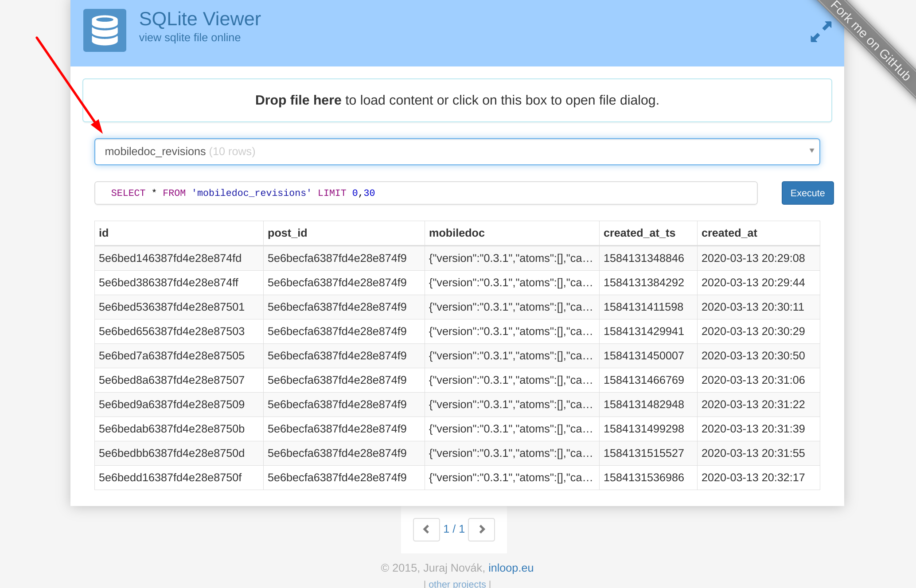This screenshot has height=588, width=916.
Task: Click the post_id column header
Action: (344, 233)
